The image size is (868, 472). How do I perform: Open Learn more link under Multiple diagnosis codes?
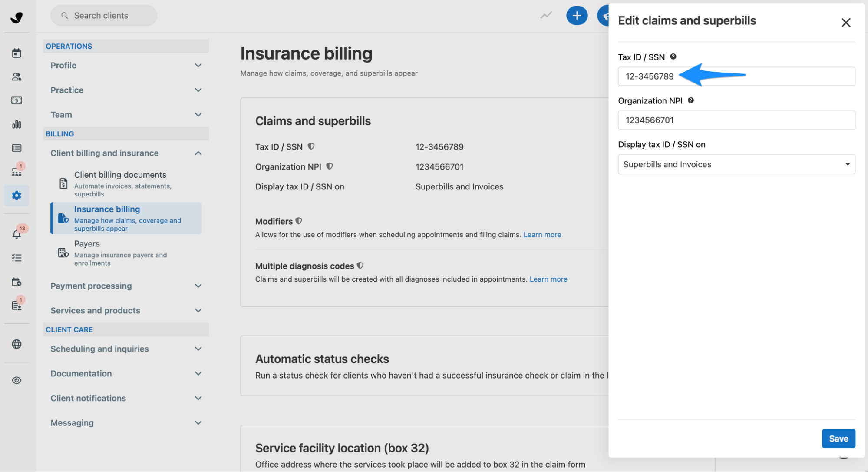tap(548, 279)
